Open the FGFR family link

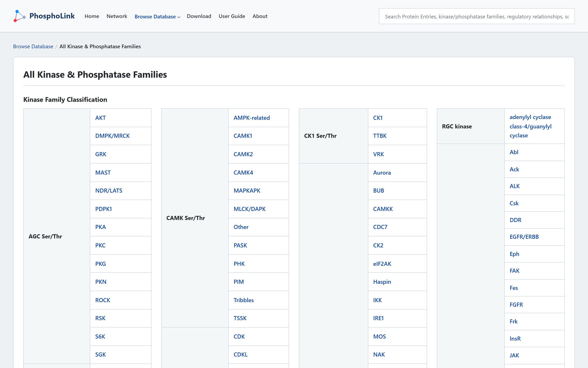click(516, 305)
